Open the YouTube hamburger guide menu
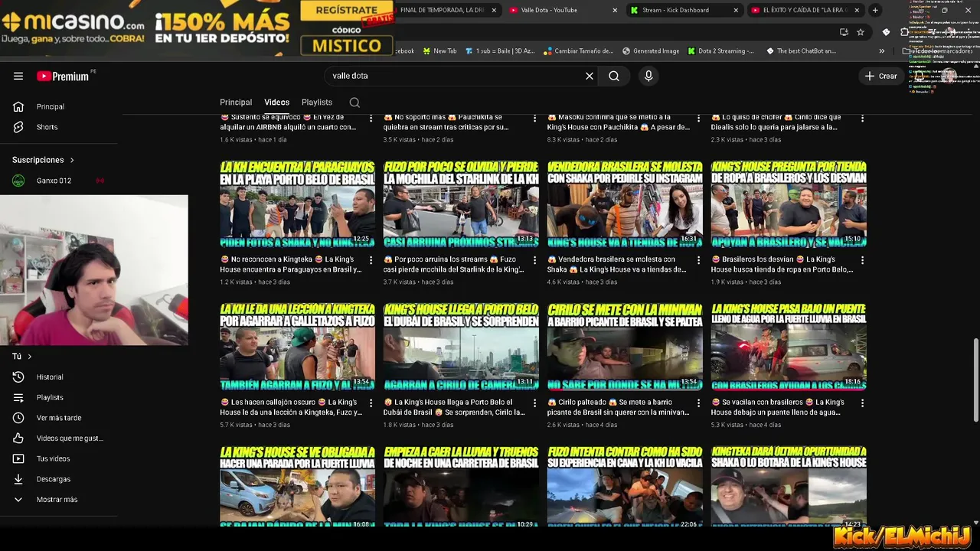Screen dimensions: 980x551 [x=18, y=76]
